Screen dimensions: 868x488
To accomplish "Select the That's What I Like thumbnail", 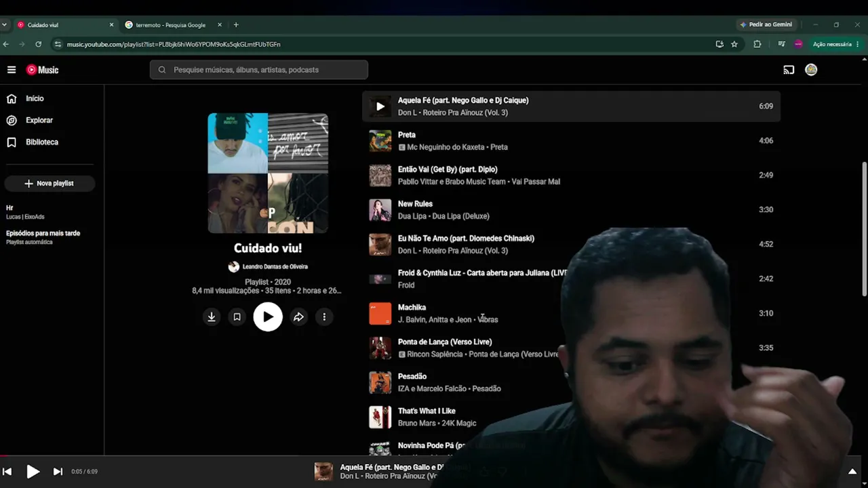I will (x=380, y=418).
